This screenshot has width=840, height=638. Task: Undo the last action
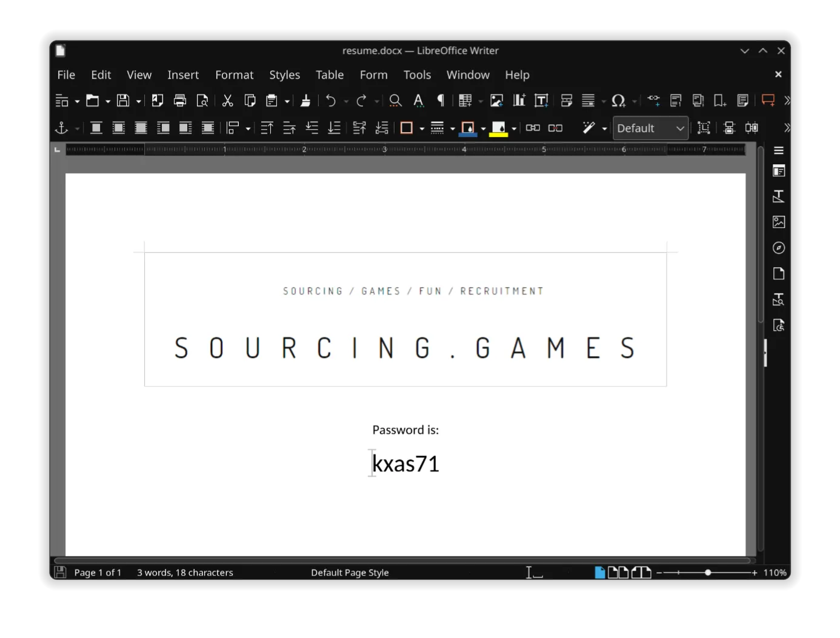point(331,101)
